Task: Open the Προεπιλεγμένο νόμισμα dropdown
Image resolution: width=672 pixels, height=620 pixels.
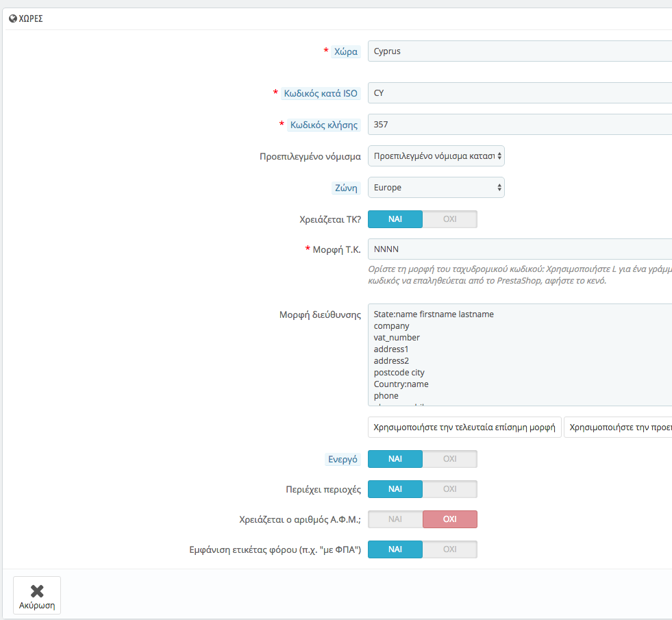Action: [436, 156]
